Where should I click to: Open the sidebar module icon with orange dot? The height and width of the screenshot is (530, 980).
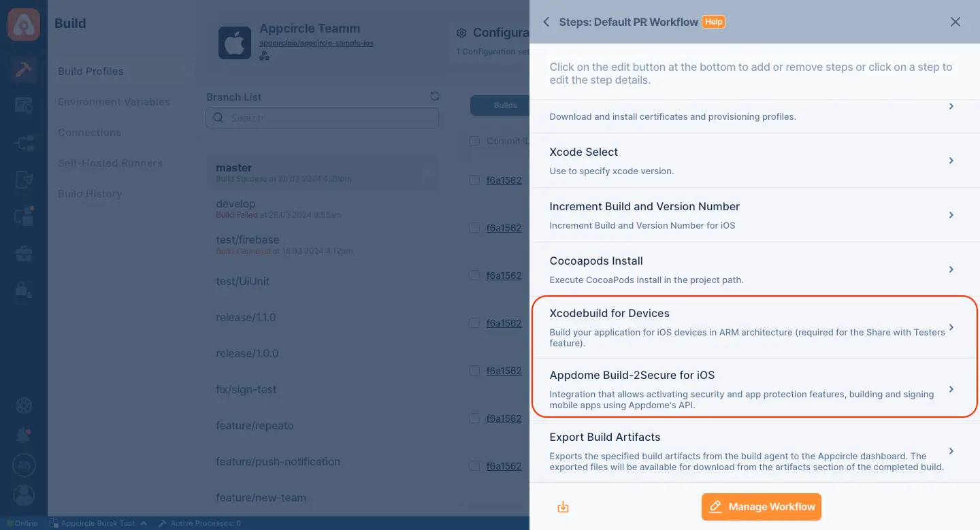(x=24, y=216)
